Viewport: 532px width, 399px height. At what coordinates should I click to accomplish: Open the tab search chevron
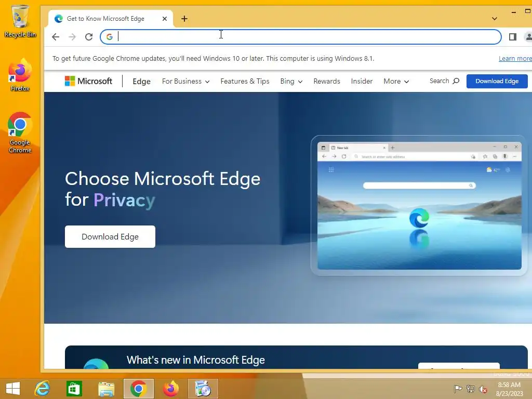[x=495, y=19]
